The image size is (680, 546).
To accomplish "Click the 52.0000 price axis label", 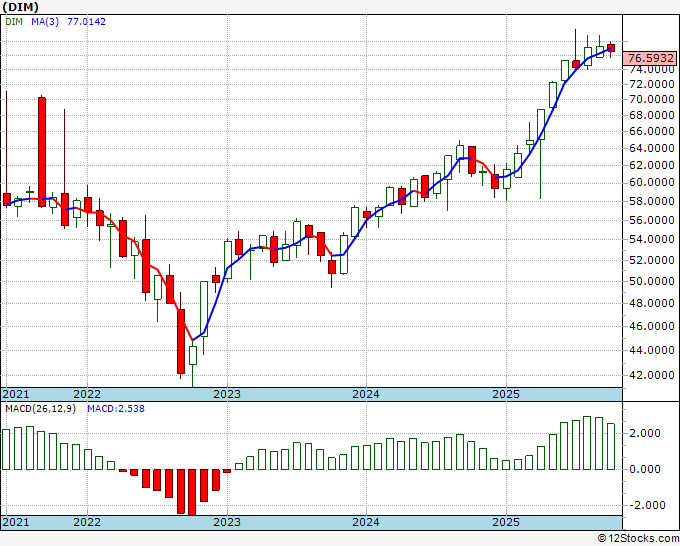I will 652,260.
